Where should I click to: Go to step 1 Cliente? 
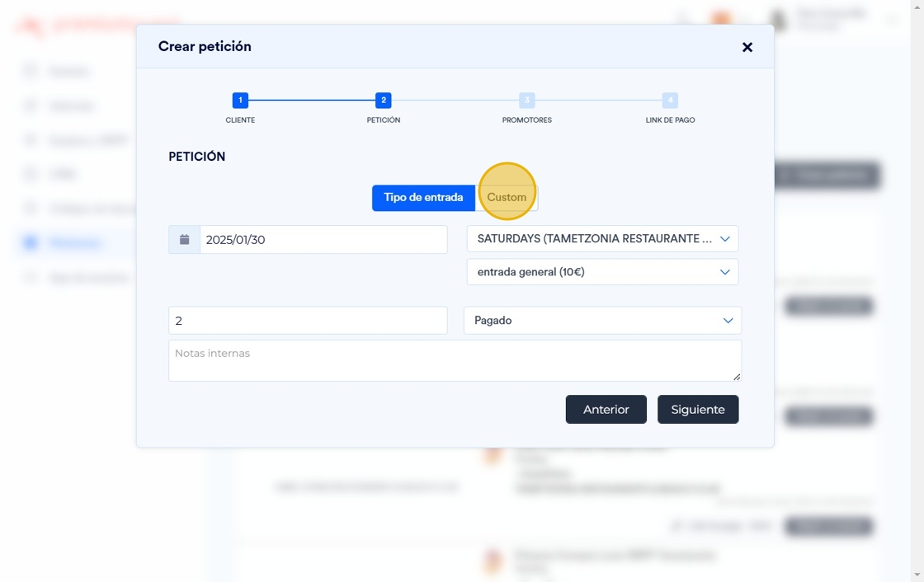[x=240, y=101]
